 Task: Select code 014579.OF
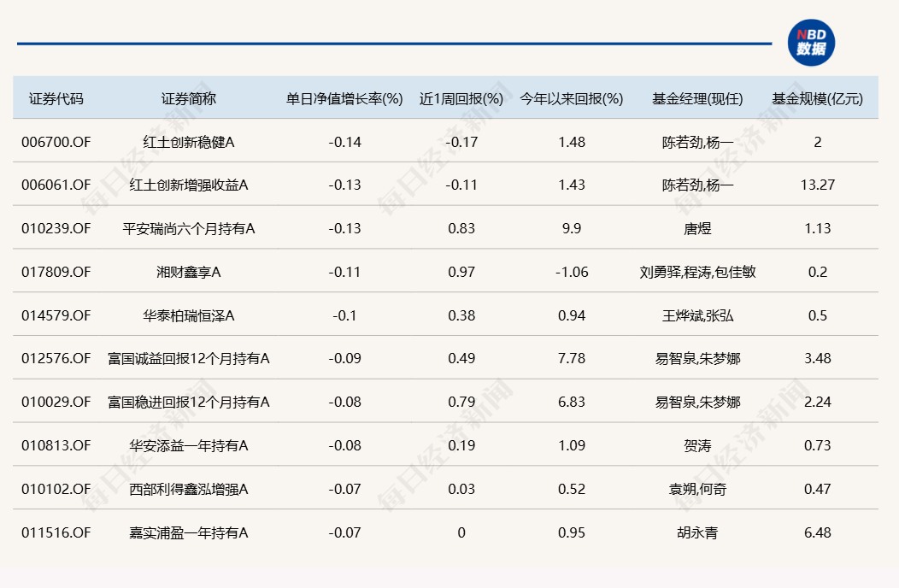(56, 315)
